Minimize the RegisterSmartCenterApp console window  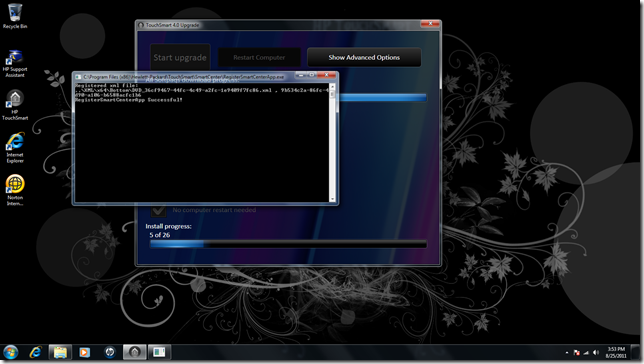point(301,75)
